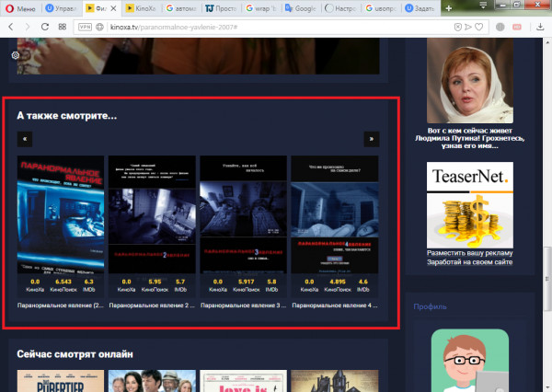Viewport: 552px width, 392px height.
Task: Click the А также смотрите heading
Action: (x=67, y=116)
